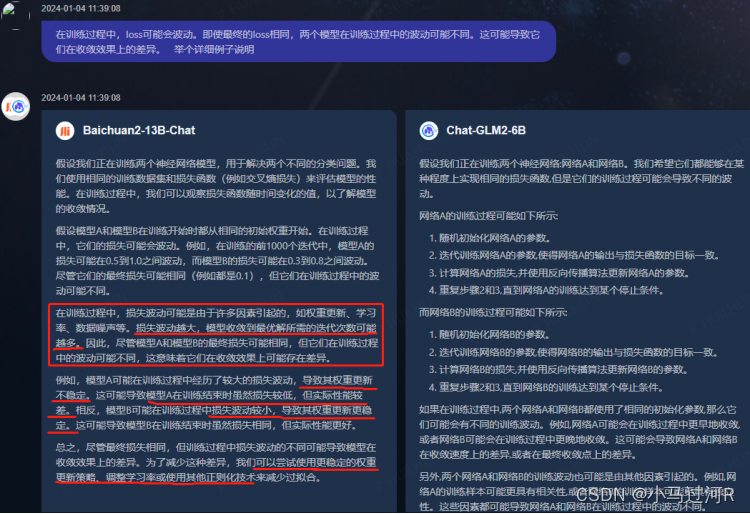Click the line '网络A的训练过程可能如下所示:'
Screen dimensions: 750x514
click(x=488, y=216)
